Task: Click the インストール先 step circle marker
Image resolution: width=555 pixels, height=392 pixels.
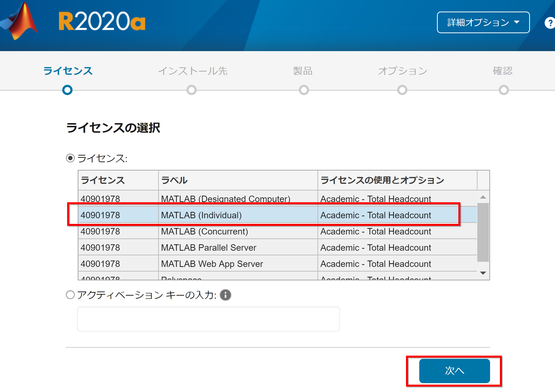Action: click(192, 90)
